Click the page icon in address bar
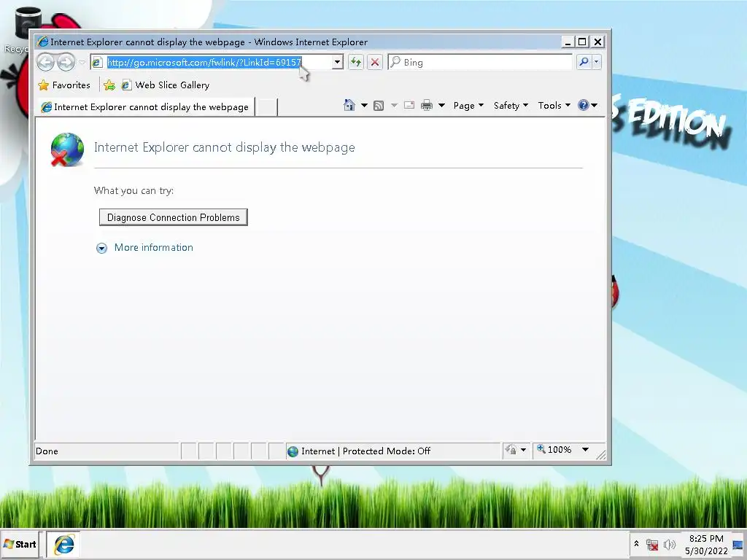This screenshot has height=560, width=747. point(97,63)
